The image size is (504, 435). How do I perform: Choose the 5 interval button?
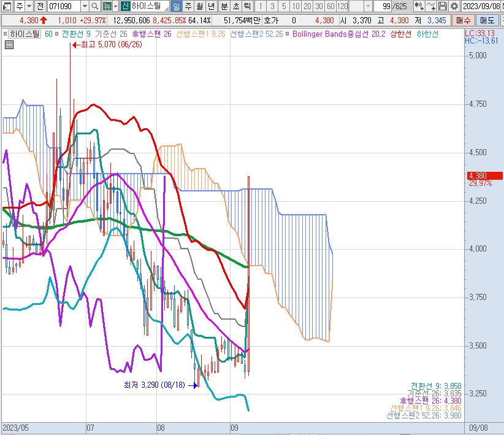[x=284, y=6]
